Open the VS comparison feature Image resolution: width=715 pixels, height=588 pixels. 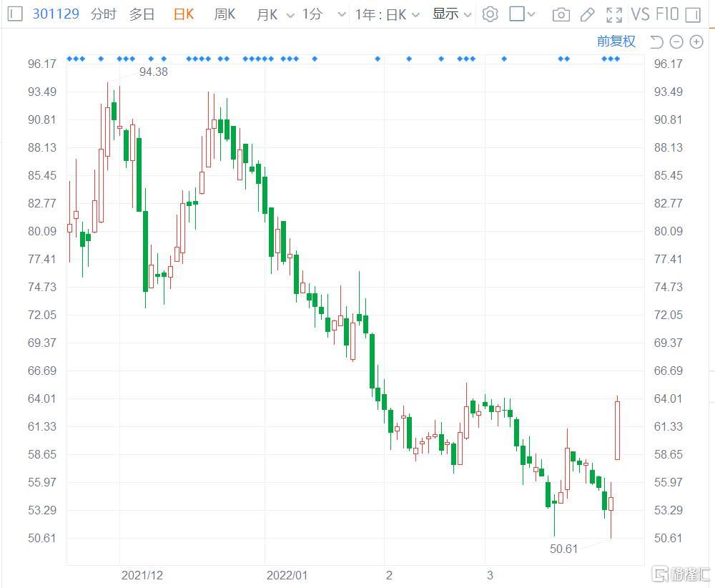click(x=640, y=14)
